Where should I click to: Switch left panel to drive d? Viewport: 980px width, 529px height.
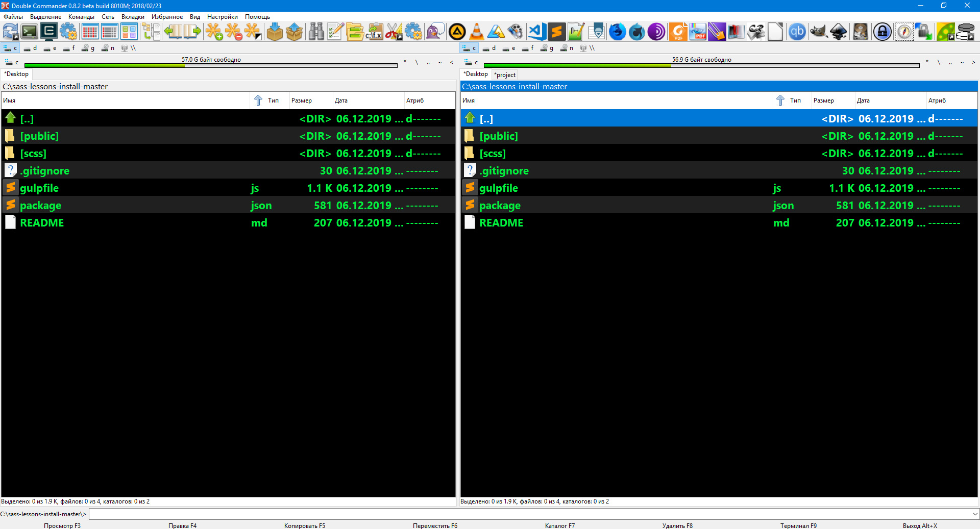pos(31,48)
